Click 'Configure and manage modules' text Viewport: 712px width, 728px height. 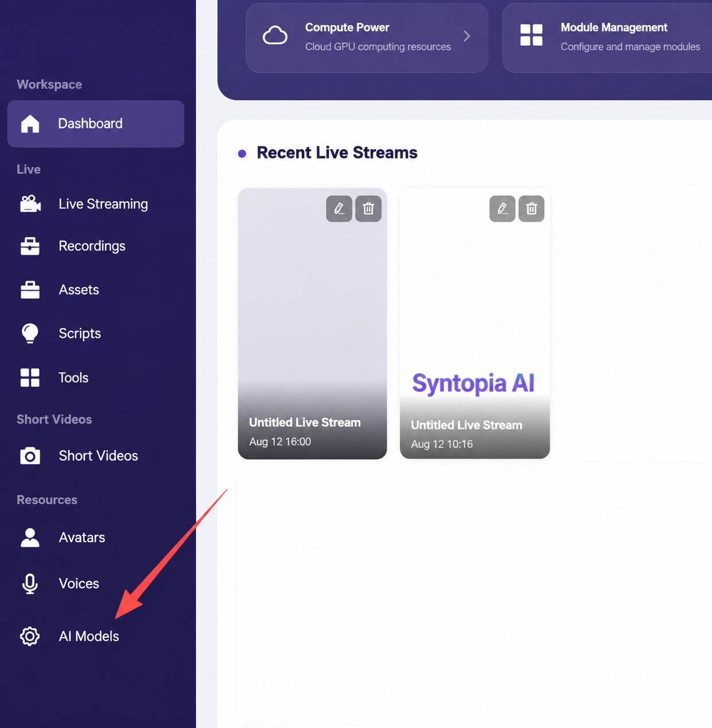click(631, 47)
